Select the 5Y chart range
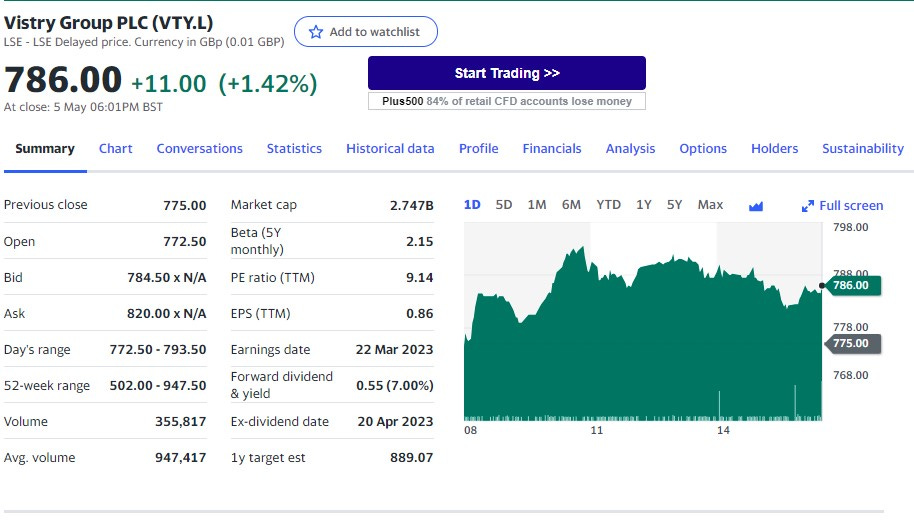This screenshot has width=914, height=520. 674,205
